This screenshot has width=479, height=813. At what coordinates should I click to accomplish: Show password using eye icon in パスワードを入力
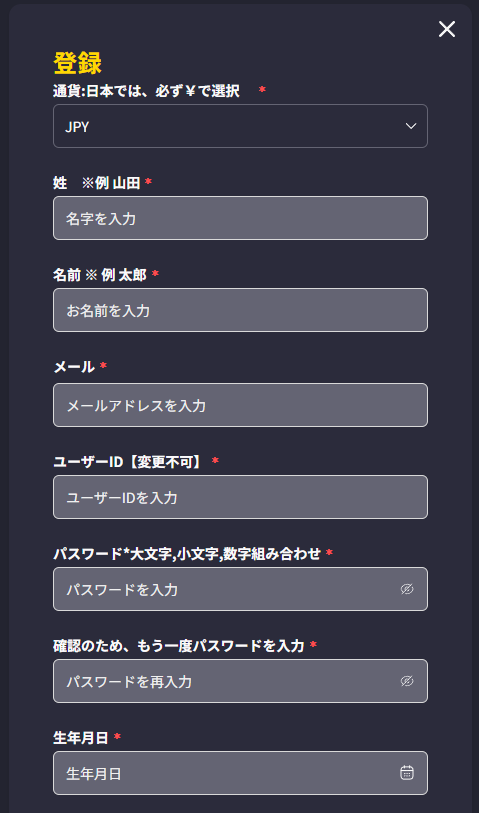point(407,589)
